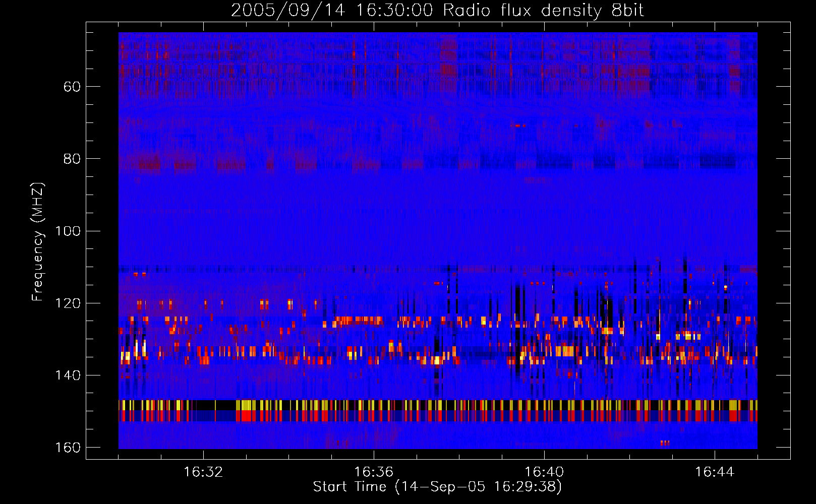
Task: Click the 16:40 time tick label
Action: 544,472
